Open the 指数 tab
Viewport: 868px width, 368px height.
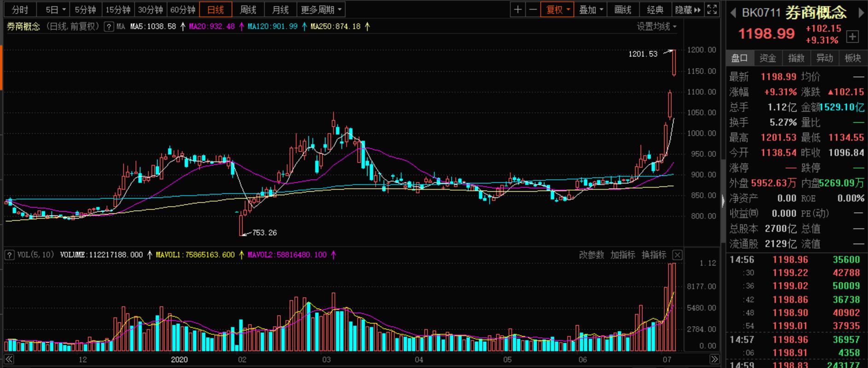tap(796, 58)
